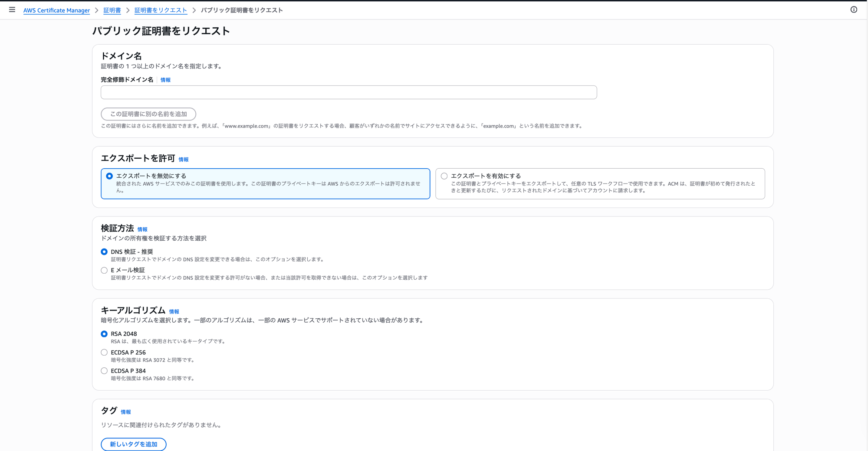Select エクスポートを無効にする option
The image size is (868, 451).
265,184
